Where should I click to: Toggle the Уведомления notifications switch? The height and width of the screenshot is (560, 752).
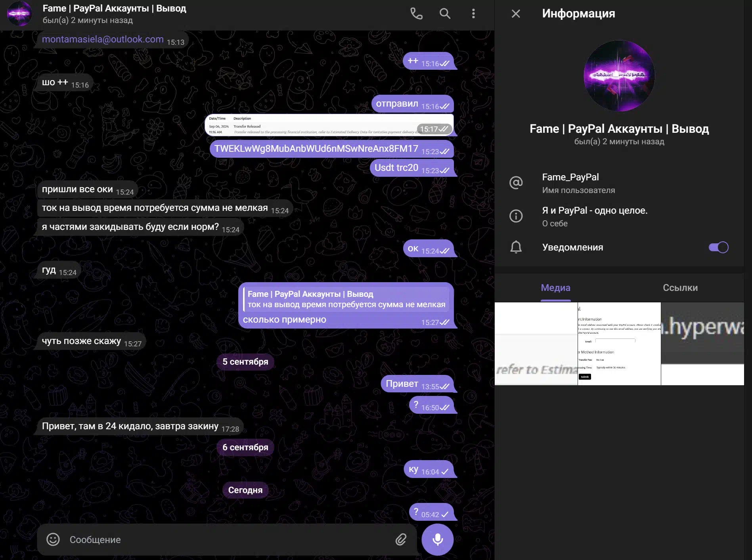718,247
